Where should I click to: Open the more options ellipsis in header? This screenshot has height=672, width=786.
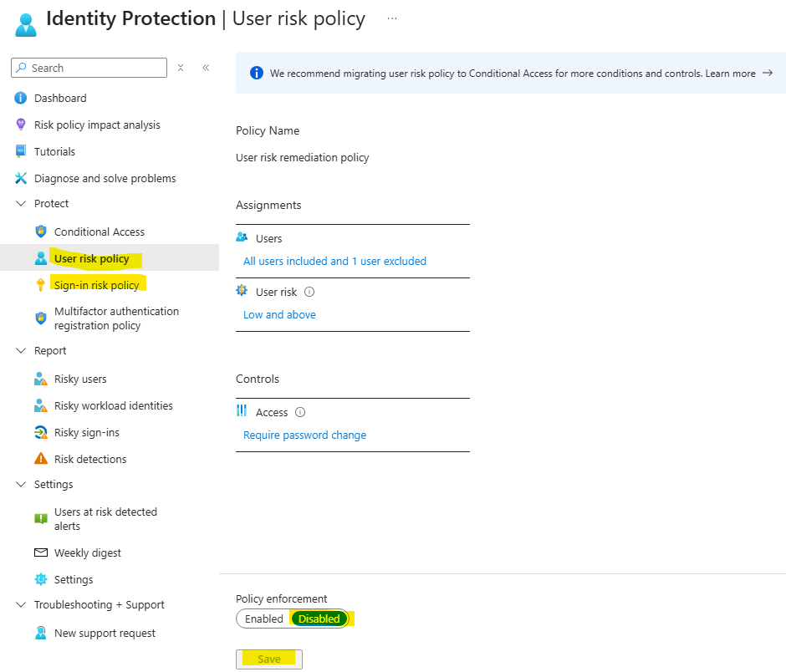coord(392,18)
